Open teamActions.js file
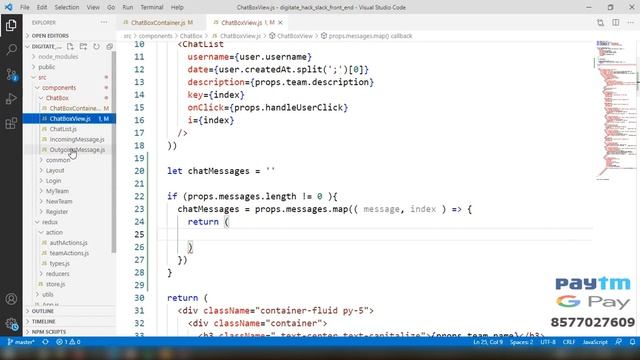 coord(69,253)
